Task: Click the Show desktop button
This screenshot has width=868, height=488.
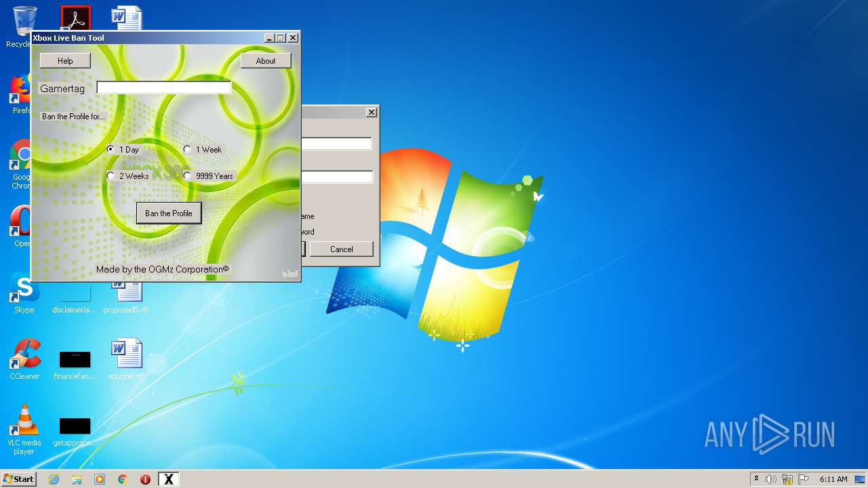Action: point(860,479)
